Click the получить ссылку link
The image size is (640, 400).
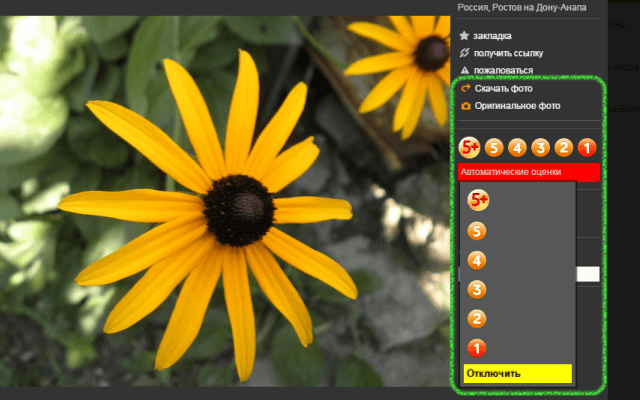(x=508, y=53)
